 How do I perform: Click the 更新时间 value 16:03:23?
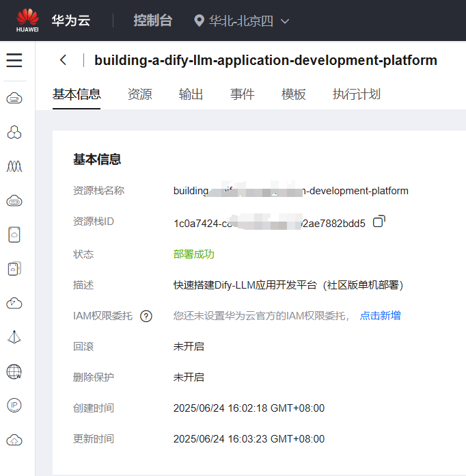(249, 438)
